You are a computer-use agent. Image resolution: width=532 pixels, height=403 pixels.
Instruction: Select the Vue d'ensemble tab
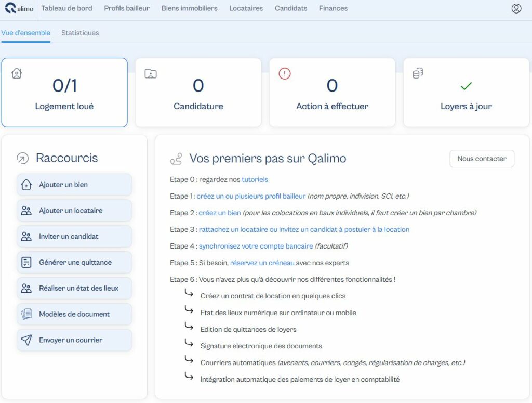pyautogui.click(x=26, y=33)
